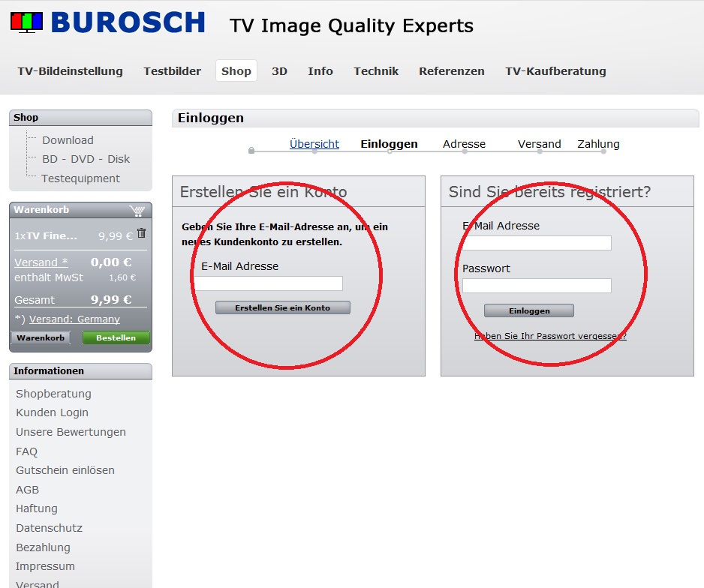The image size is (704, 588).
Task: Open the Testbilder menu item
Action: pyautogui.click(x=173, y=71)
